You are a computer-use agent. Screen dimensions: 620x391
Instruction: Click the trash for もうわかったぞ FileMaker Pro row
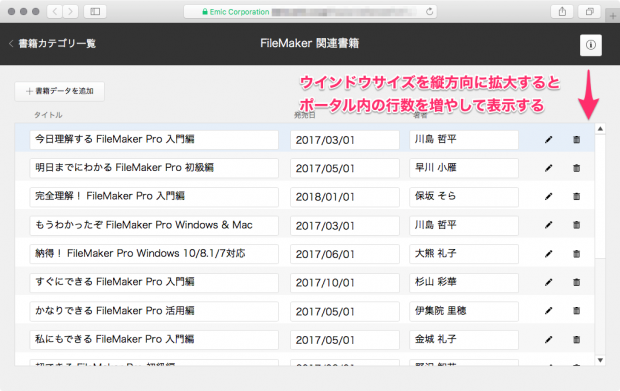click(577, 225)
